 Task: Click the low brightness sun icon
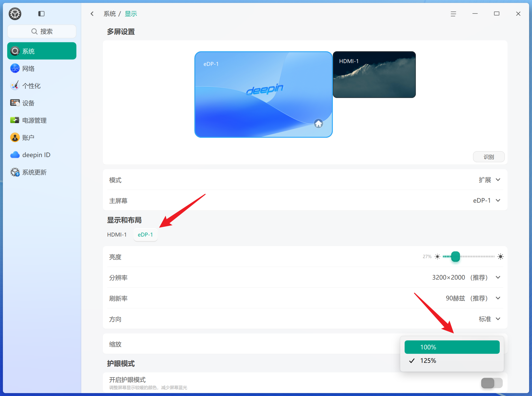pyautogui.click(x=437, y=257)
